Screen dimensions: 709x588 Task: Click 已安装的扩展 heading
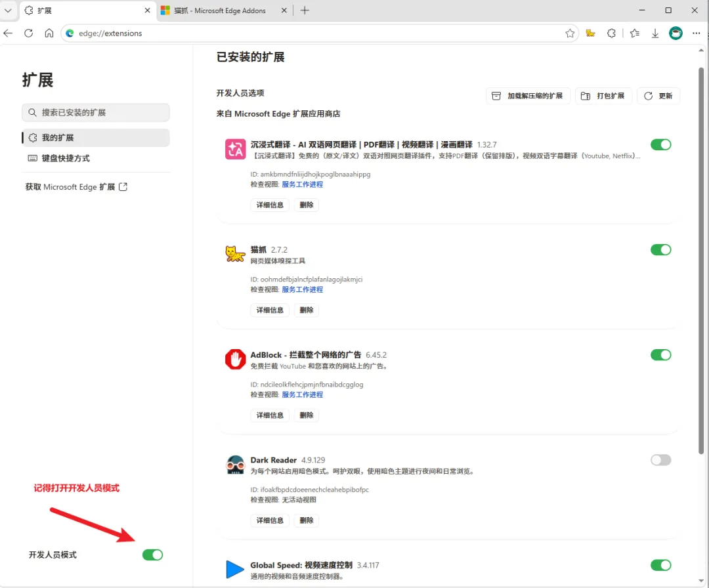tap(251, 57)
